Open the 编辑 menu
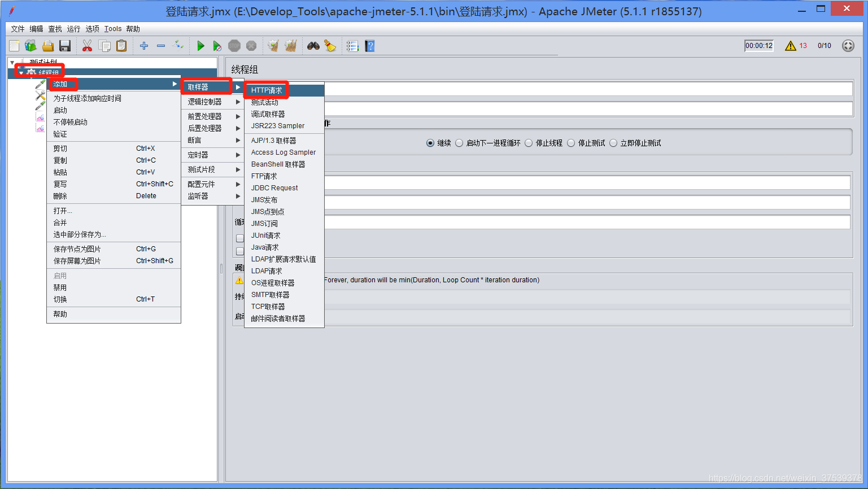Viewport: 868px width, 489px height. [36, 29]
